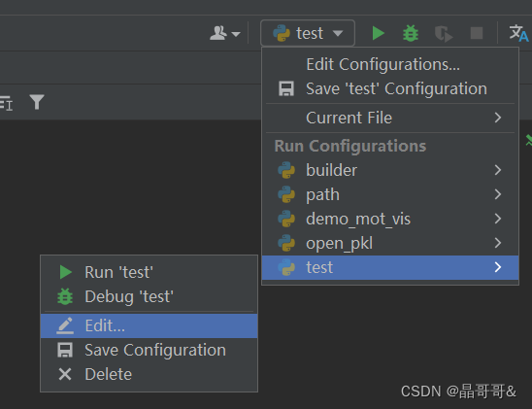The height and width of the screenshot is (409, 532).
Task: Click the grey Stop square icon
Action: (x=477, y=33)
